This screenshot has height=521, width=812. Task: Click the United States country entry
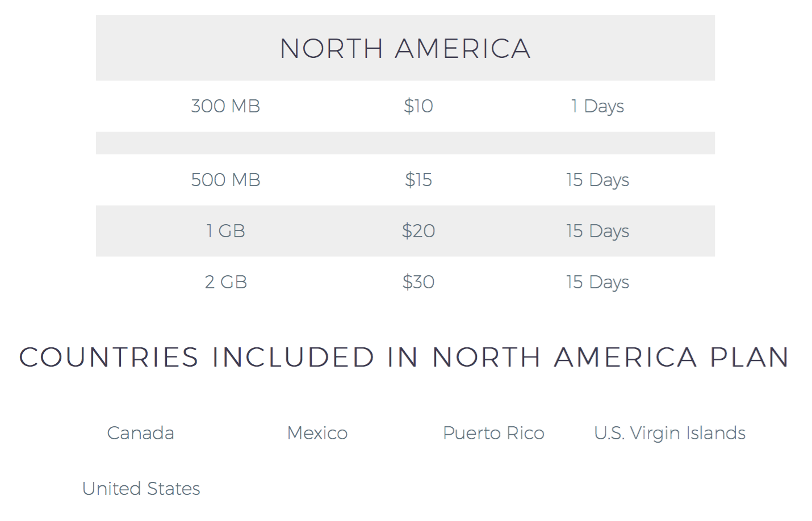(141, 489)
